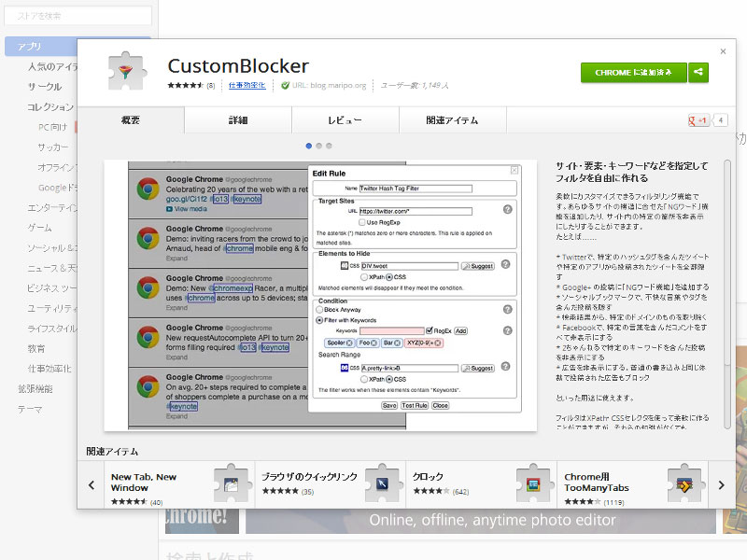This screenshot has height=560, width=747.
Task: Select the second screenshot carousel dot
Action: 318,147
